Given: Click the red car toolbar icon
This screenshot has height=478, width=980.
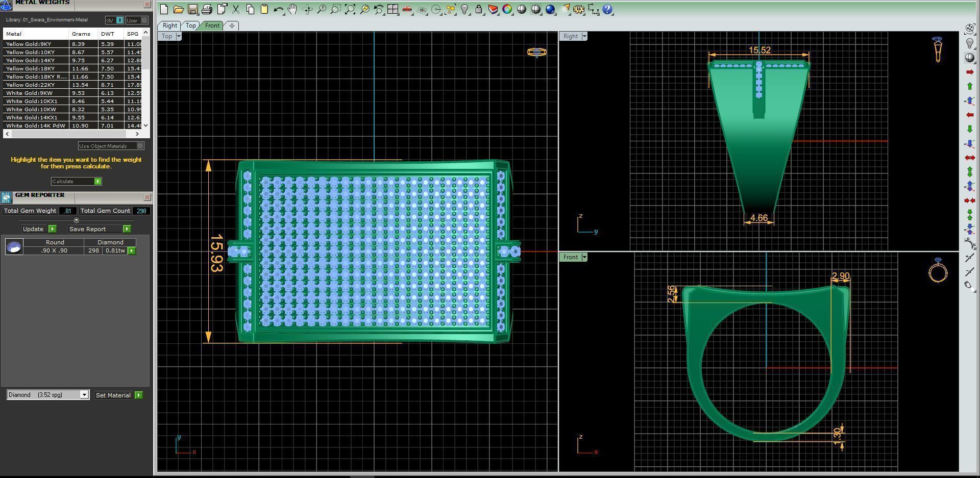Looking at the screenshot, I should point(407,9).
